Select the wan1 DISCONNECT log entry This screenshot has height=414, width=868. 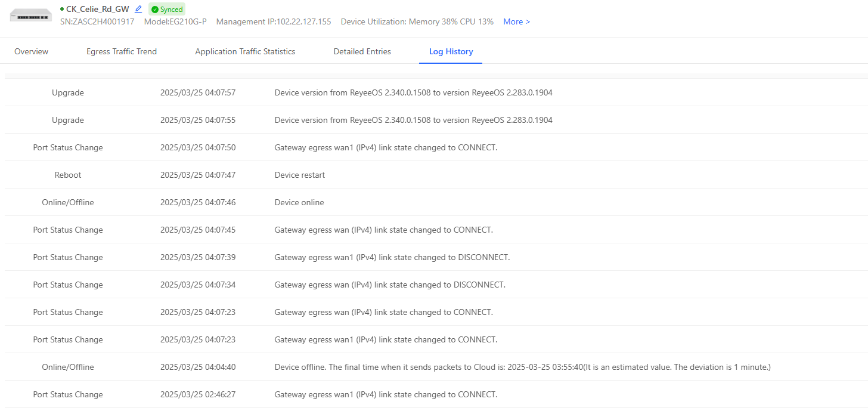pos(436,257)
